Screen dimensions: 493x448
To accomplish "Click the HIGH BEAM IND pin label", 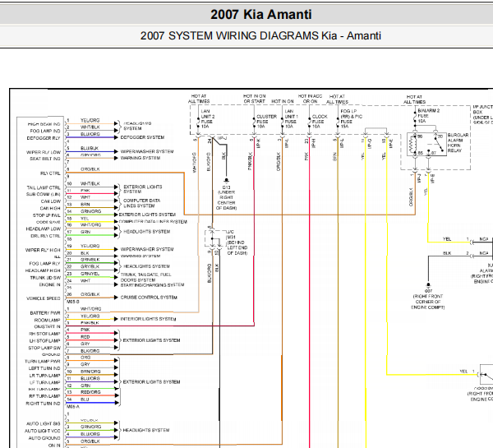I will 44,124.
